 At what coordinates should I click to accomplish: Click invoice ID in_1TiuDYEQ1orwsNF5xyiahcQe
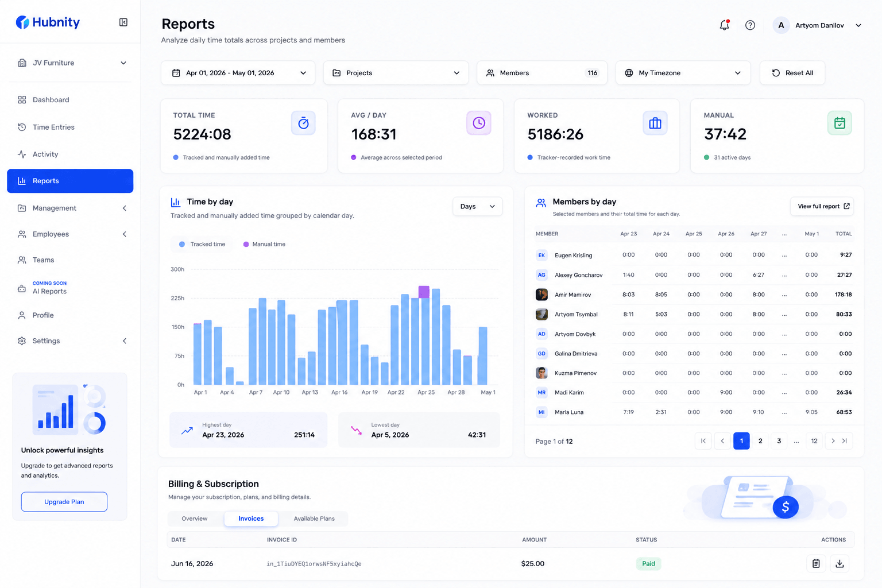click(x=314, y=564)
